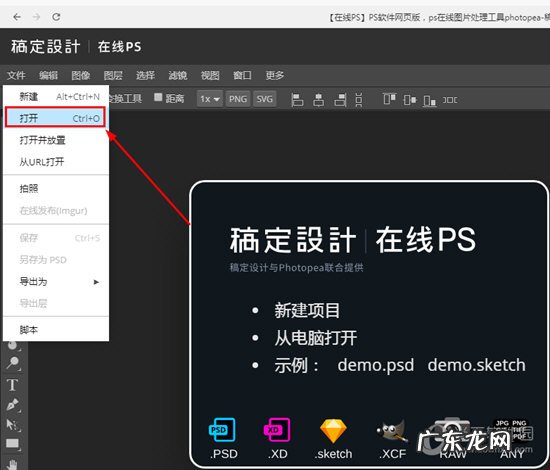Choose 脚本 menu entry
550x470 pixels.
tap(56, 330)
